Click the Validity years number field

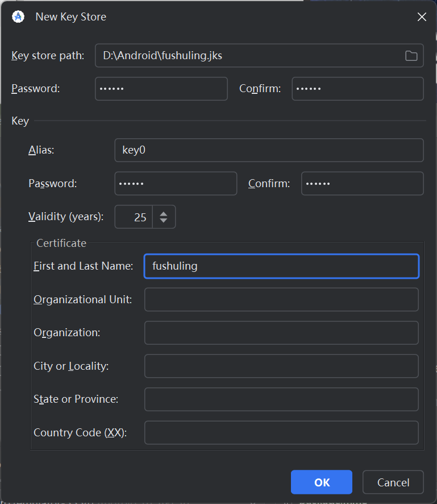[134, 217]
